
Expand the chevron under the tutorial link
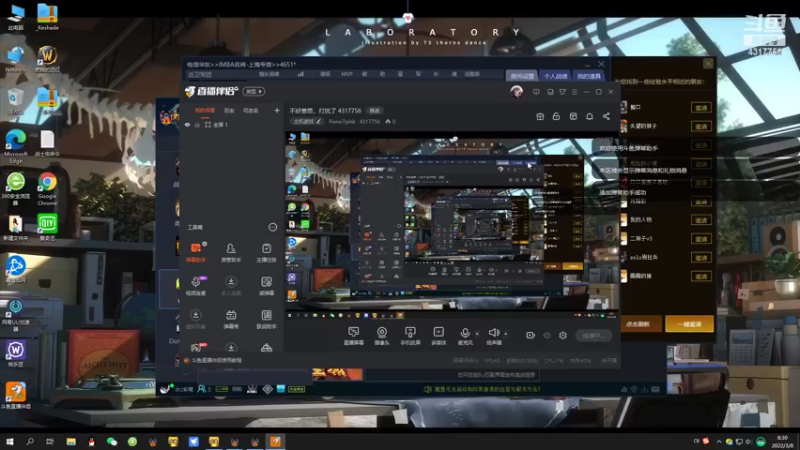[x=186, y=373]
